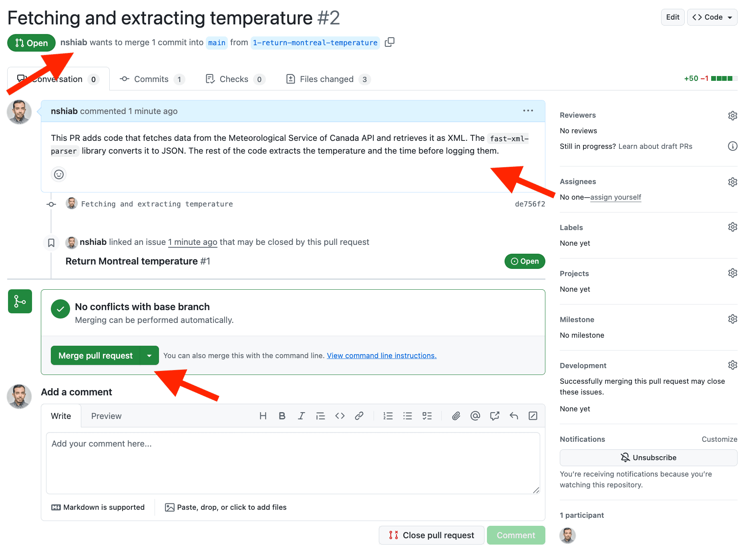Open the comment options kebab menu
Image resolution: width=756 pixels, height=549 pixels.
coord(528,111)
